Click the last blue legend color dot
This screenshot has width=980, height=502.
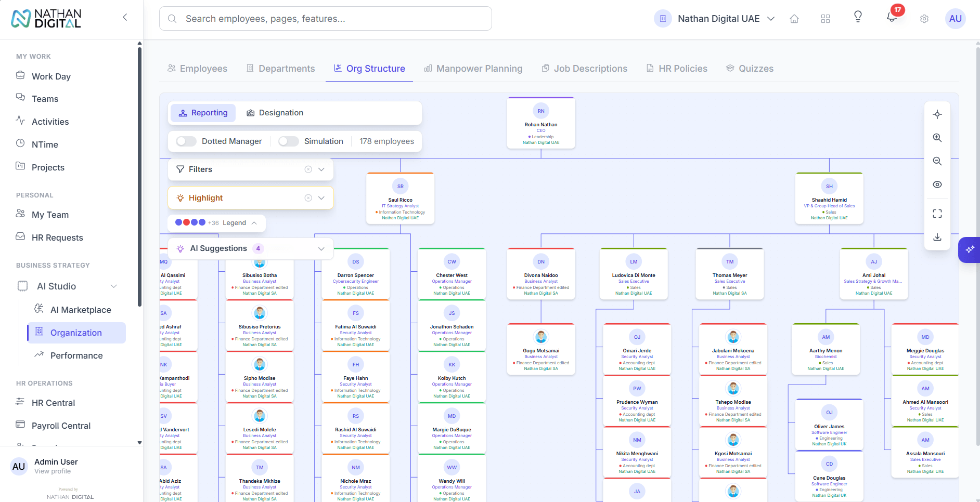pos(202,222)
